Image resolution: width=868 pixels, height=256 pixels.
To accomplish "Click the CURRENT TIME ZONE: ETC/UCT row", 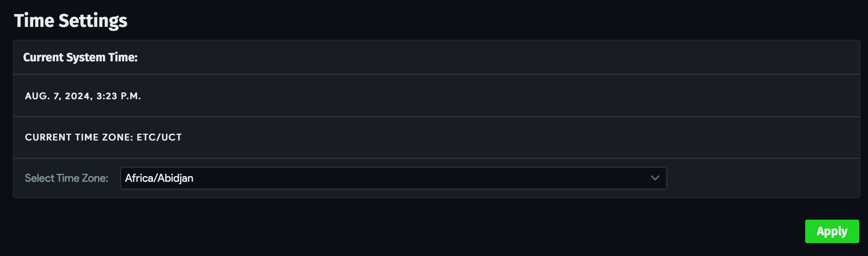I will (x=103, y=137).
